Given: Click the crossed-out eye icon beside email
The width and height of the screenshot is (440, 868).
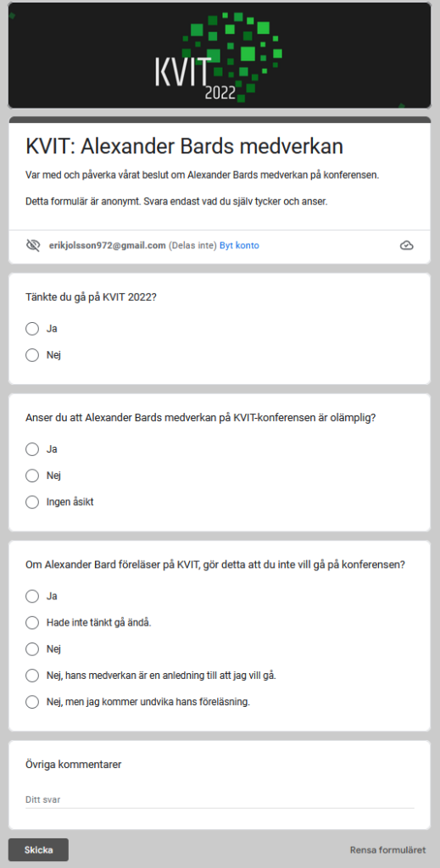Looking at the screenshot, I should pyautogui.click(x=33, y=245).
